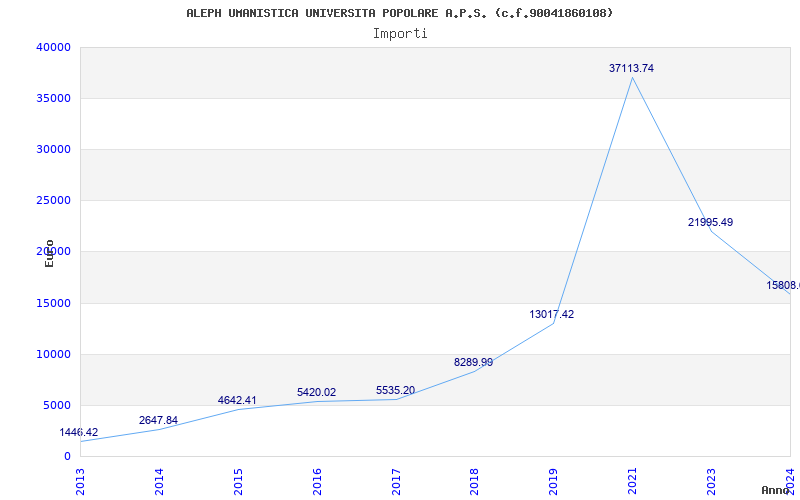Viewport: 800px width, 500px height.
Task: Click the x-axis year 2015
Action: point(238,482)
